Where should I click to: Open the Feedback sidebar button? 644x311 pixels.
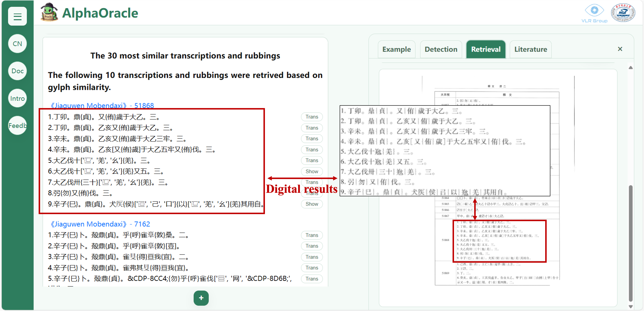(17, 125)
